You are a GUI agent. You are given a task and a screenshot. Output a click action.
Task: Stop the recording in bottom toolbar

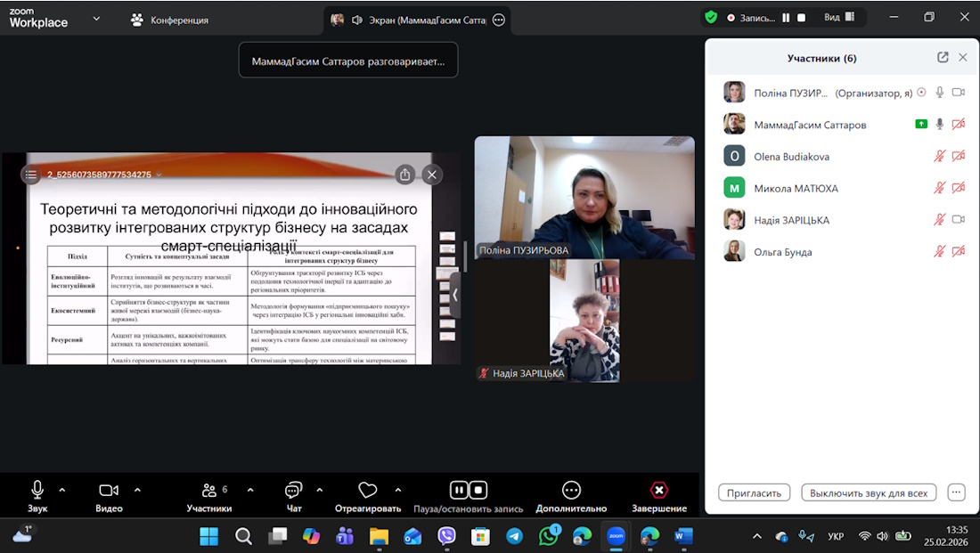478,490
